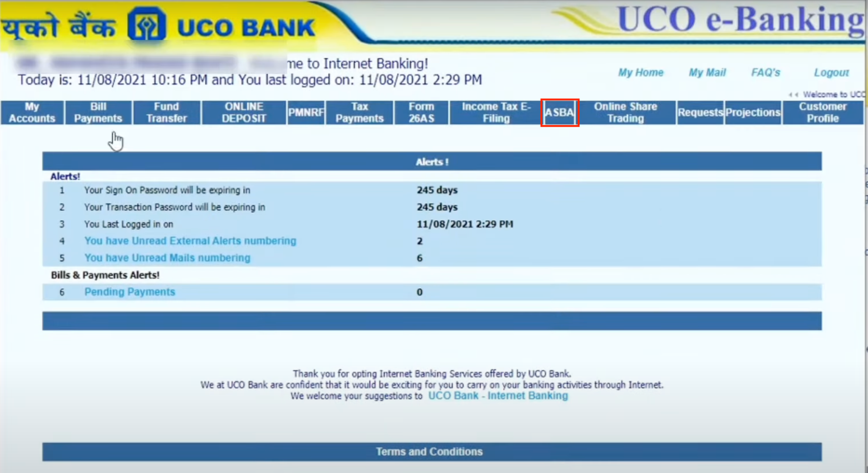Viewport: 868px width, 473px height.
Task: View the FAQ's page
Action: click(765, 72)
